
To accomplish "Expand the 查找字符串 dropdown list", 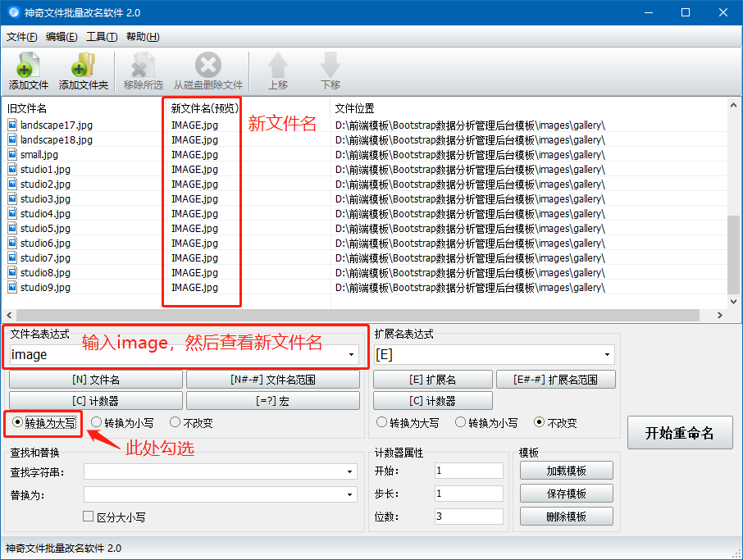I will click(349, 471).
